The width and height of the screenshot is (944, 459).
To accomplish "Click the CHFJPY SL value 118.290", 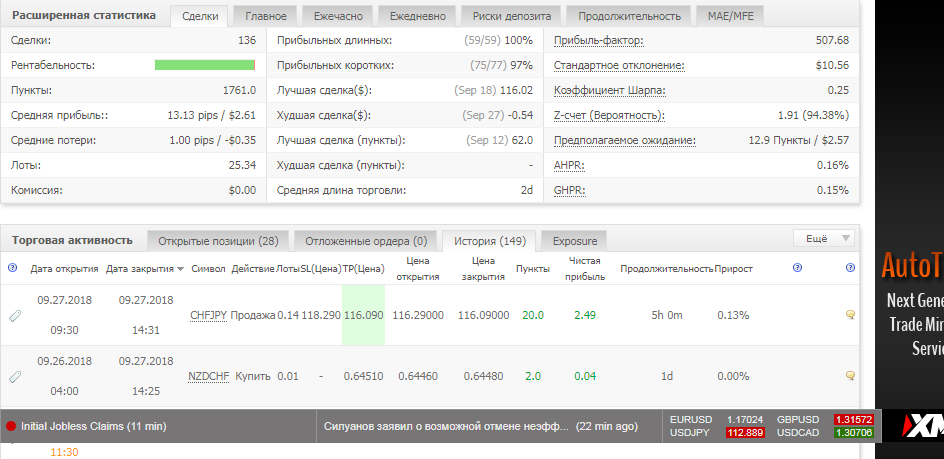I will pos(321,315).
